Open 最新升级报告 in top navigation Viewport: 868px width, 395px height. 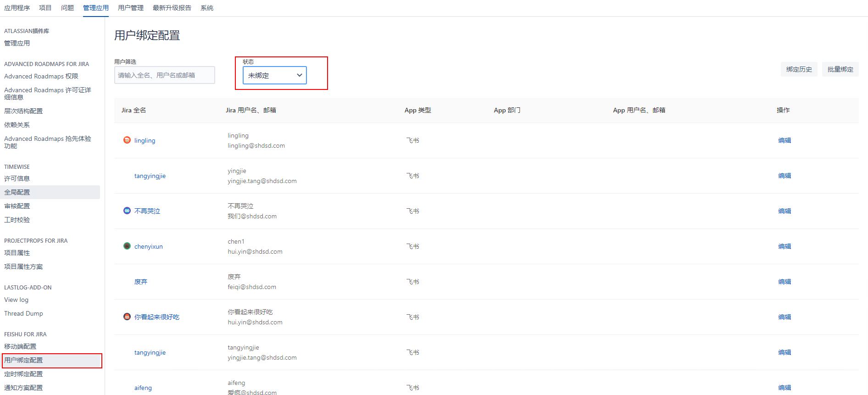pyautogui.click(x=172, y=8)
